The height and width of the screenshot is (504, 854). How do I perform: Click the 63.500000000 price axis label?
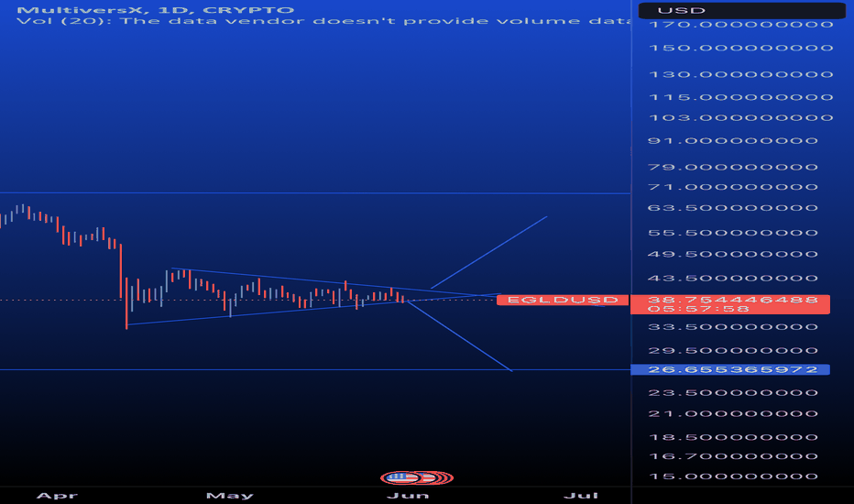pyautogui.click(x=732, y=208)
